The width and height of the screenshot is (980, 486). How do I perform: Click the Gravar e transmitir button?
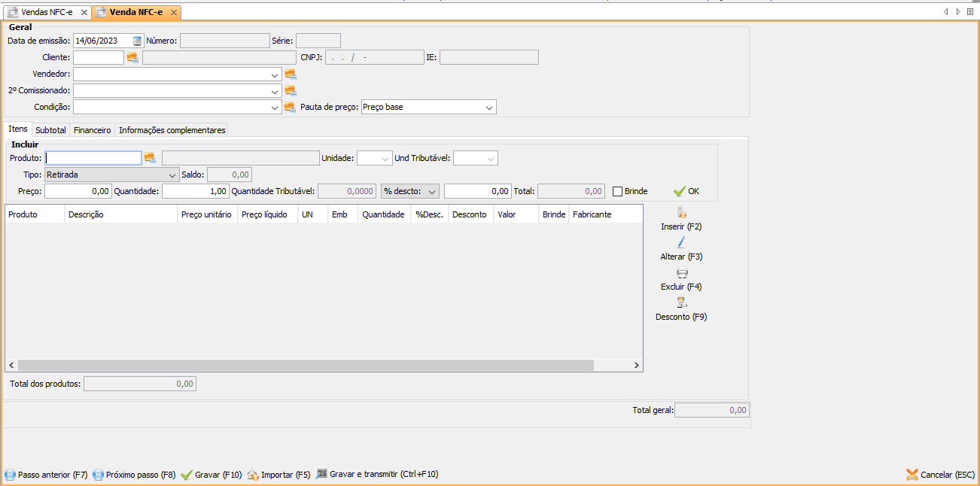pyautogui.click(x=377, y=475)
